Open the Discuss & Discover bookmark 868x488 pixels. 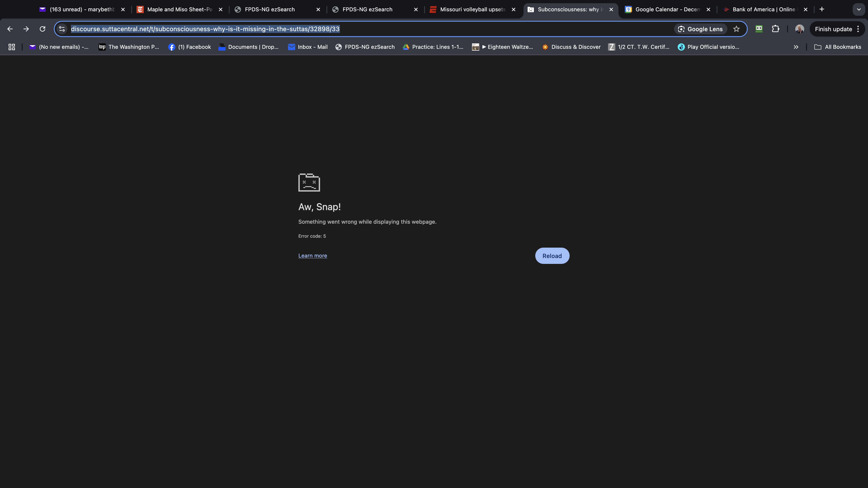pos(571,47)
